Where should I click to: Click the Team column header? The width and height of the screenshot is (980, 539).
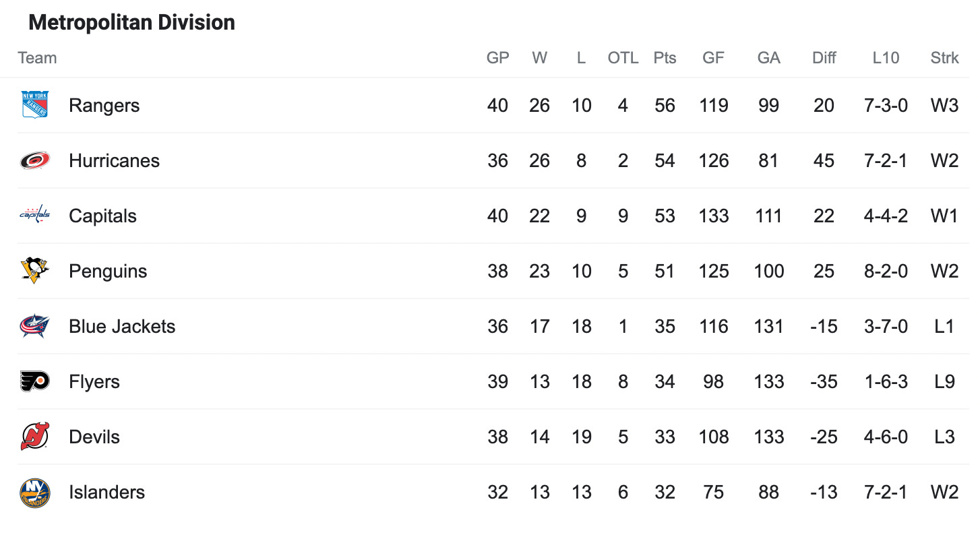[37, 58]
